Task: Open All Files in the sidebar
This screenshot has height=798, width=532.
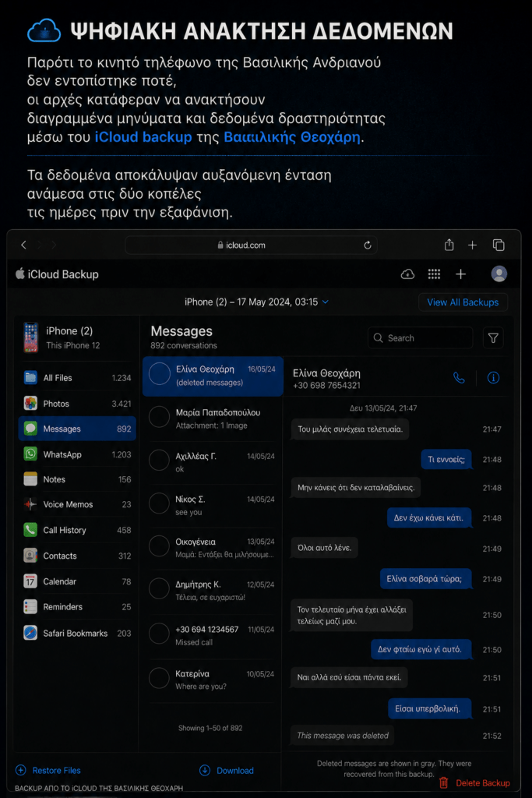Action: click(77, 378)
